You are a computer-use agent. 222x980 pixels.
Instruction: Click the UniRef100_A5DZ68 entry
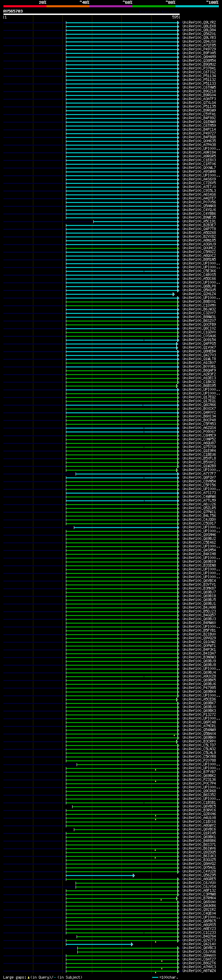pyautogui.click(x=199, y=233)
